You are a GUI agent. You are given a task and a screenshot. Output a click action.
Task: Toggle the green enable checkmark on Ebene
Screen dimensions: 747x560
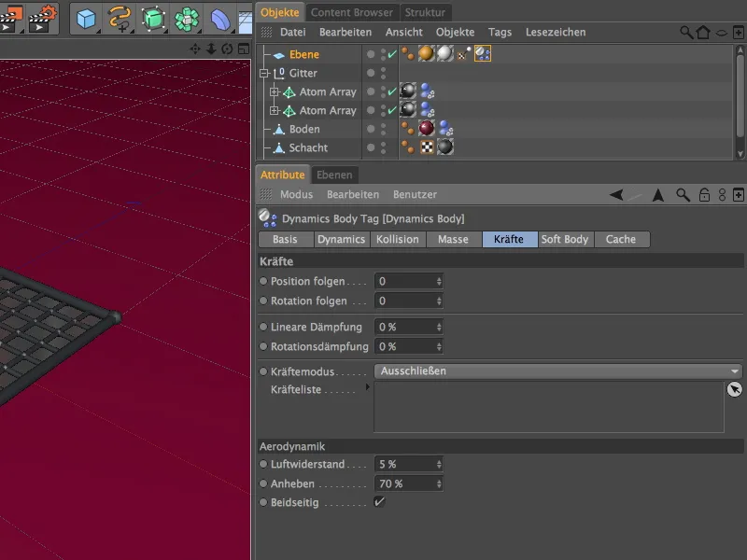click(392, 54)
